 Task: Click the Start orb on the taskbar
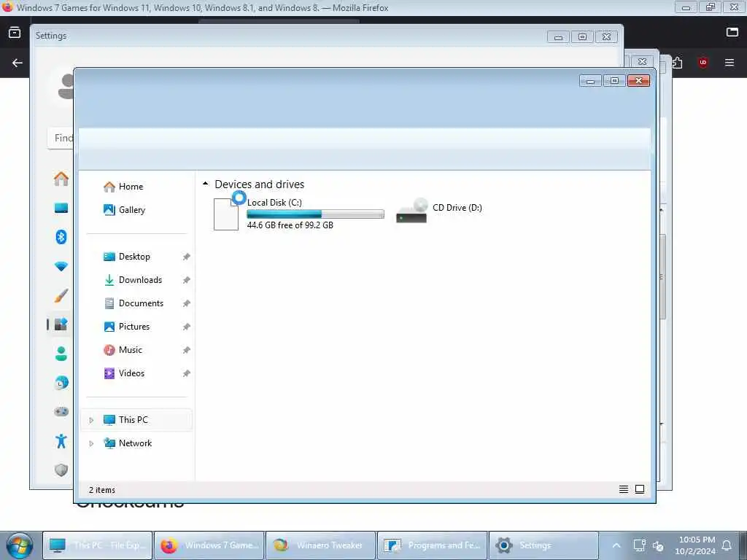[19, 545]
